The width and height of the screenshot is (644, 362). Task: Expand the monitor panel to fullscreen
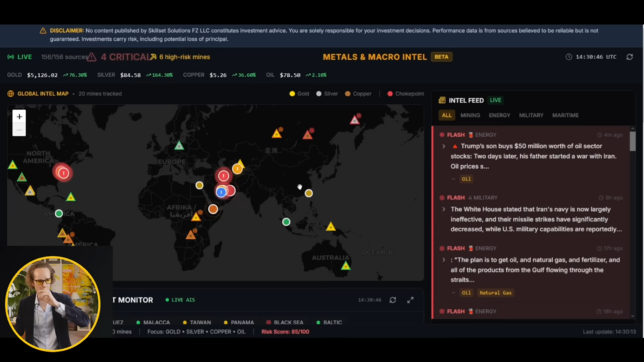coord(410,300)
